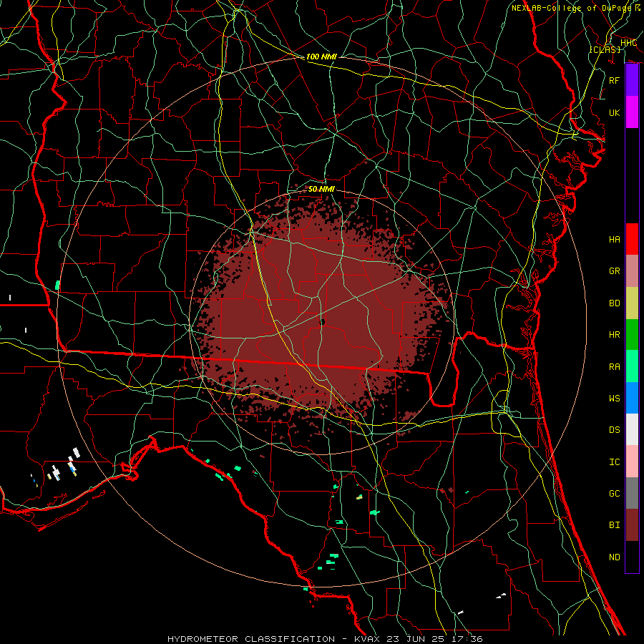This screenshot has width=644, height=644.
Task: Click the RF purple legend swatch
Action: pyautogui.click(x=632, y=80)
